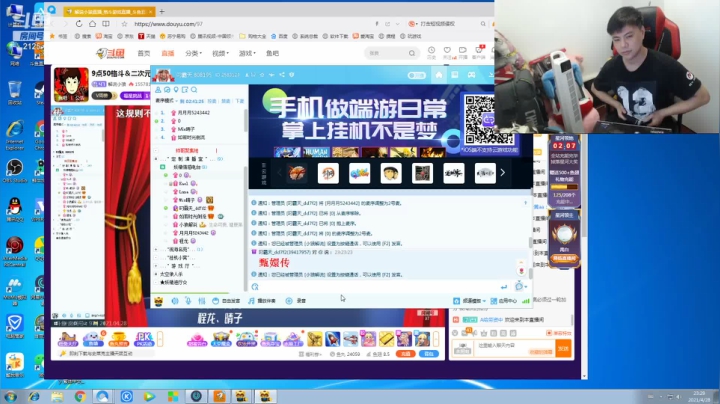
Task: Select 直播 in Douyu navigation
Action: pyautogui.click(x=168, y=54)
